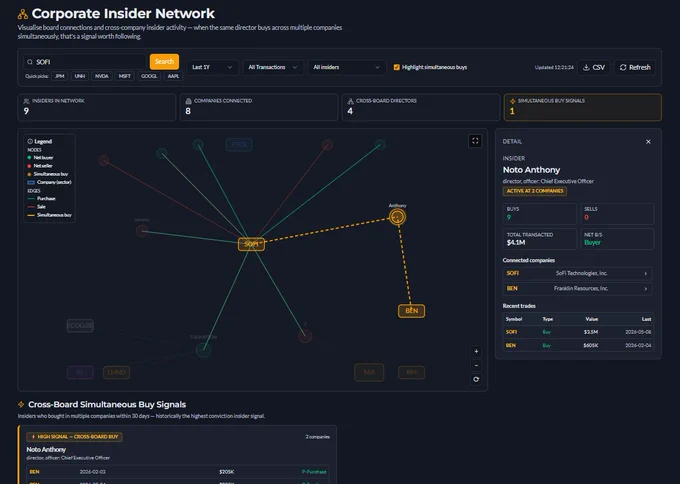
Task: Click the $3.5M value cell
Action: click(x=591, y=332)
